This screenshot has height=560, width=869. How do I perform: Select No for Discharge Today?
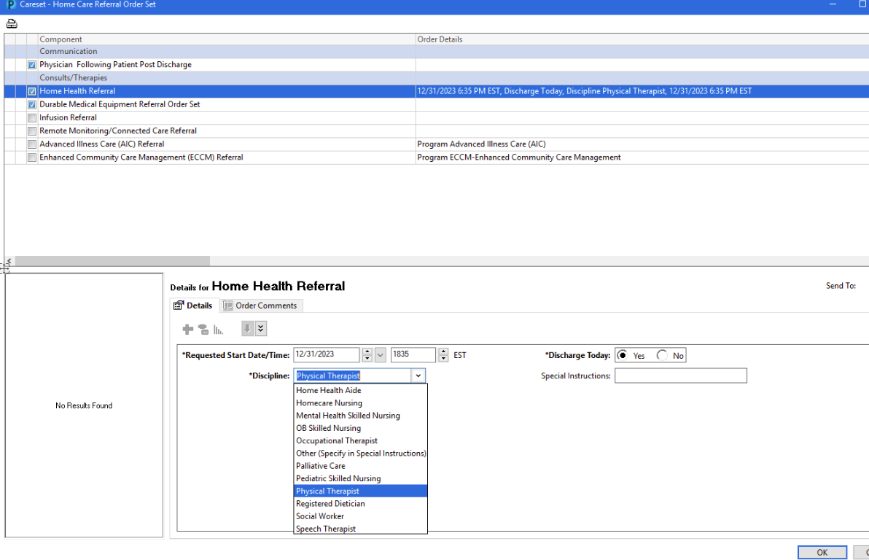(662, 355)
